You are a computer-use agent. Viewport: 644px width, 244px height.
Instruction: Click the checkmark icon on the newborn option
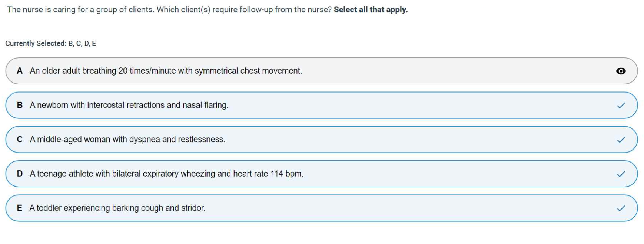pos(621,106)
